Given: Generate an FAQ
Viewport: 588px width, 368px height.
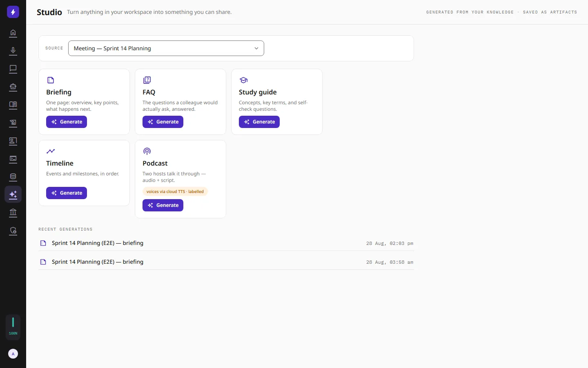Looking at the screenshot, I should (163, 122).
